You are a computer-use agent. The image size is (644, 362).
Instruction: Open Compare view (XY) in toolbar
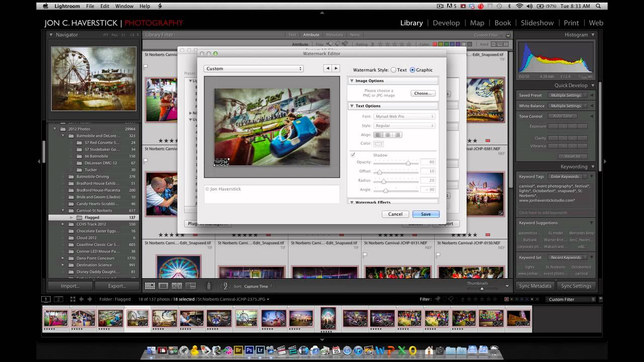click(177, 286)
